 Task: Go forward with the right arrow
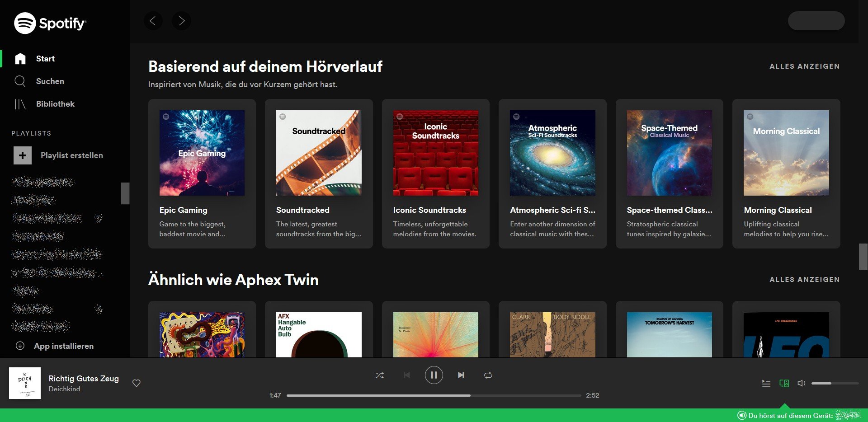tap(181, 21)
